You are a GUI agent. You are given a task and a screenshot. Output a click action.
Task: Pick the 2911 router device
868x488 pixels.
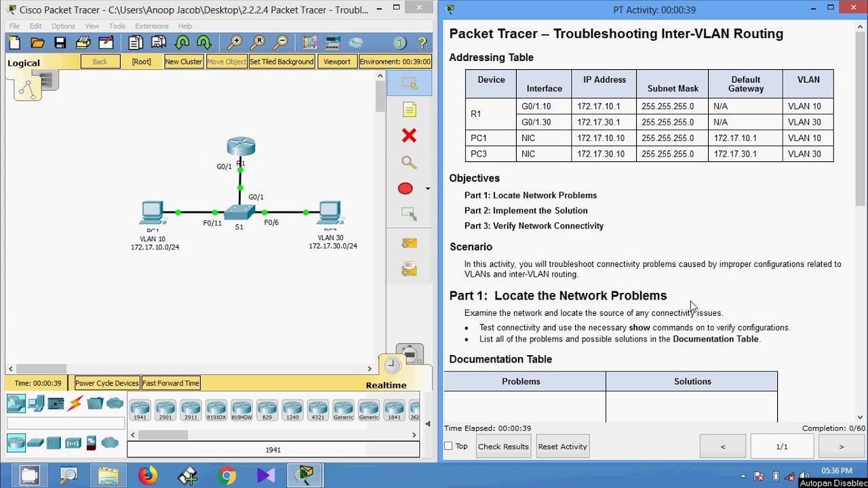pos(191,410)
